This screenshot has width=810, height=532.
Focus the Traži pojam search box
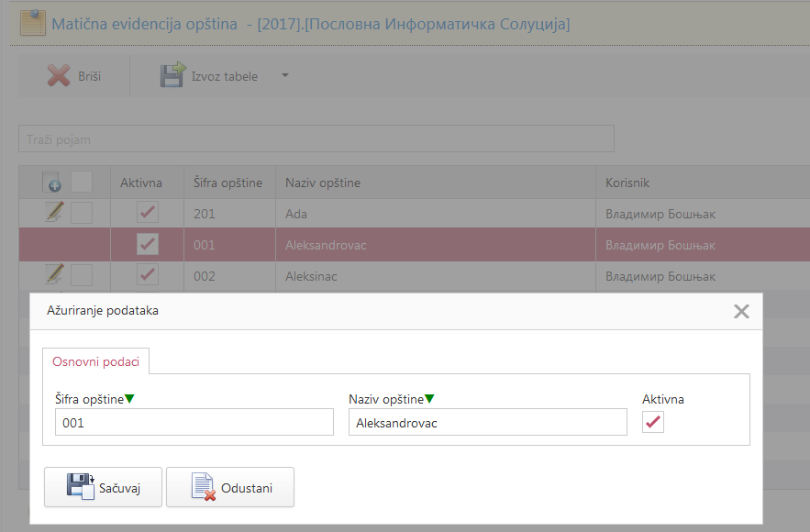point(316,139)
